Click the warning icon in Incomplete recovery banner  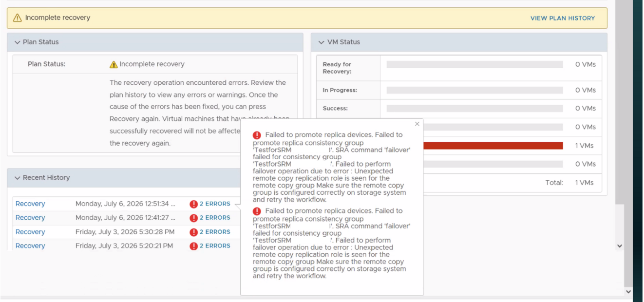[18, 18]
